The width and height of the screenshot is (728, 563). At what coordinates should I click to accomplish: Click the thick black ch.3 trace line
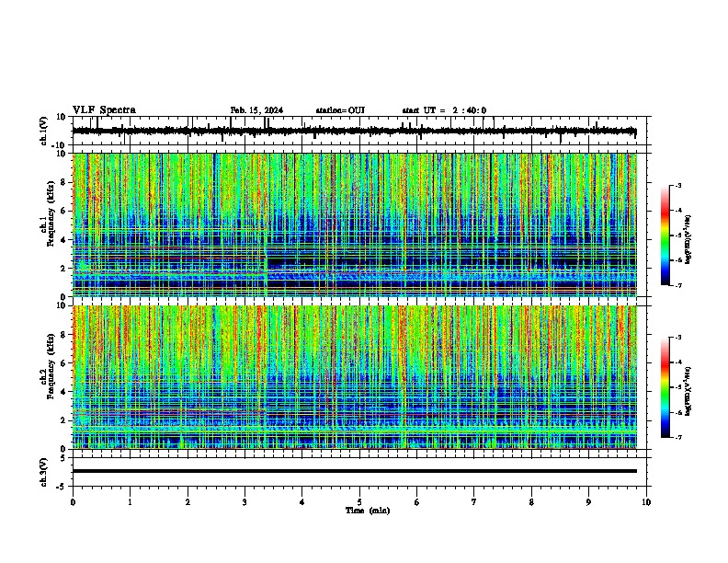355,471
